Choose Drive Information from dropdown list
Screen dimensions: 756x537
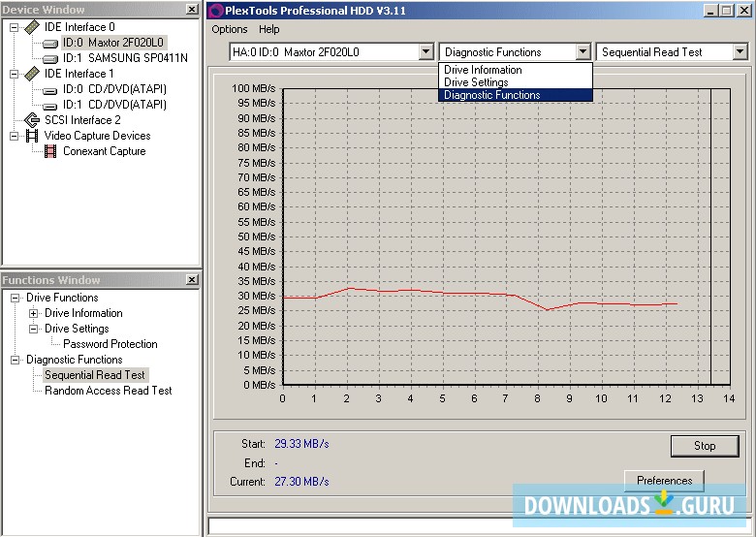(515, 70)
